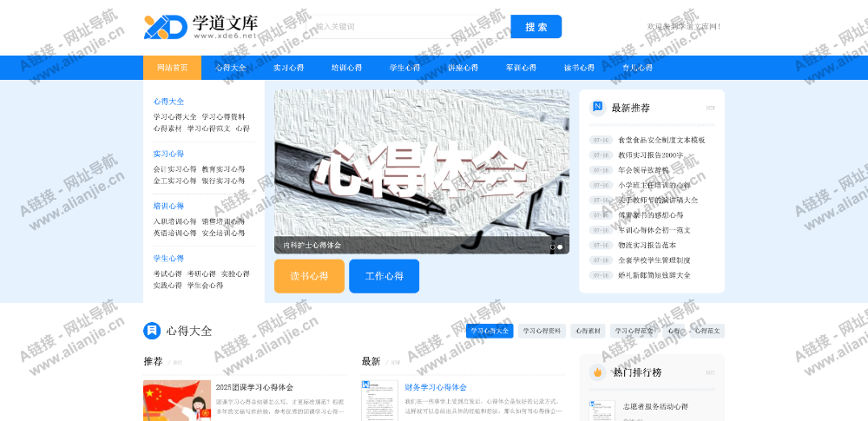Select the 心得素材 tag tab

pyautogui.click(x=588, y=331)
